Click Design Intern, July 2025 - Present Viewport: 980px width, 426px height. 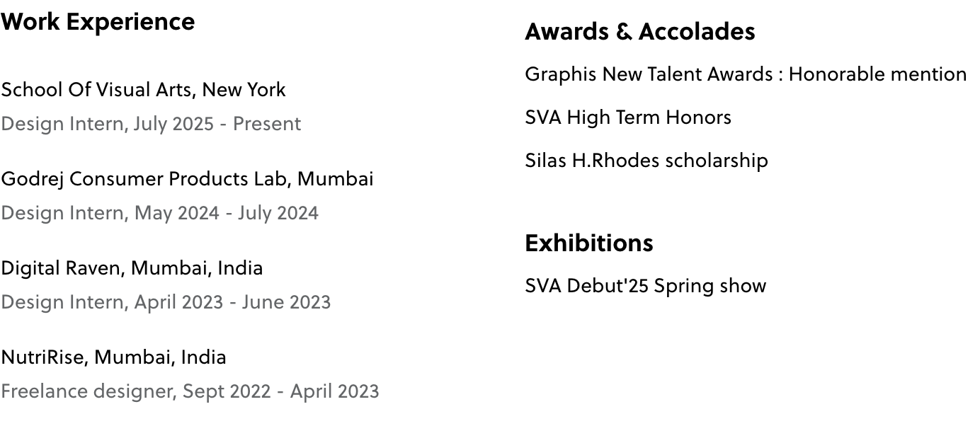(151, 124)
